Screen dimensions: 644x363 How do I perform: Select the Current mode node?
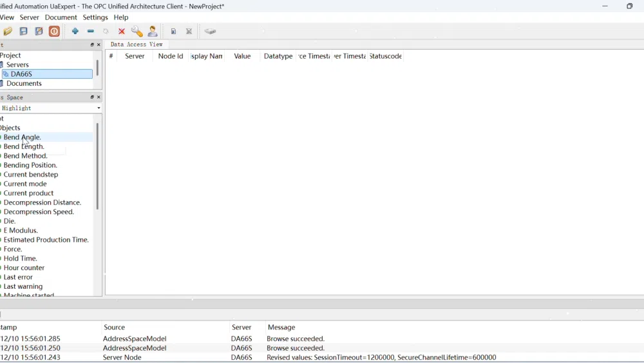coord(25,184)
